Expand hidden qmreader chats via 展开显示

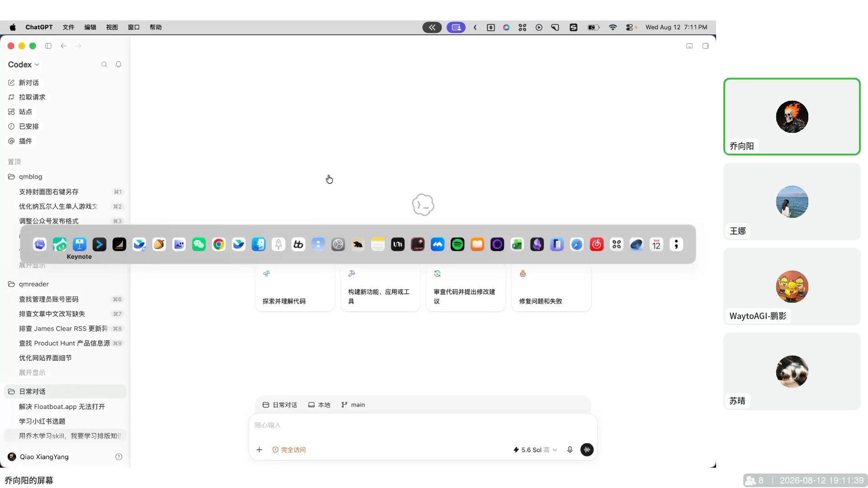[32, 373]
